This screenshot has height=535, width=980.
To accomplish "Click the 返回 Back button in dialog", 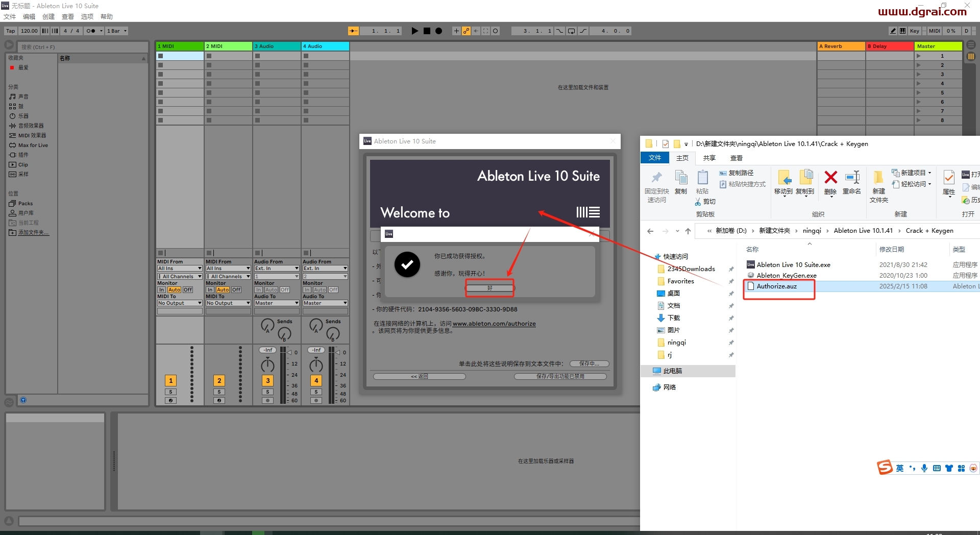I will tap(419, 376).
